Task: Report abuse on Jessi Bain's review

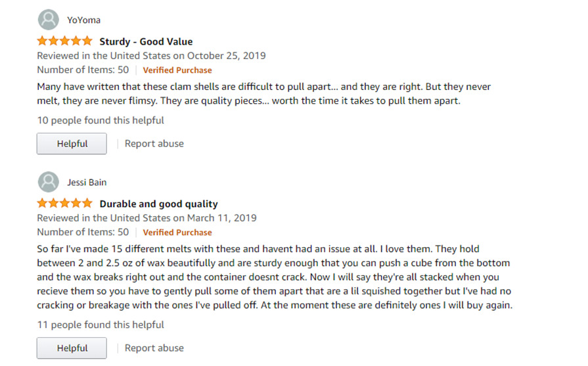Action: (x=154, y=348)
